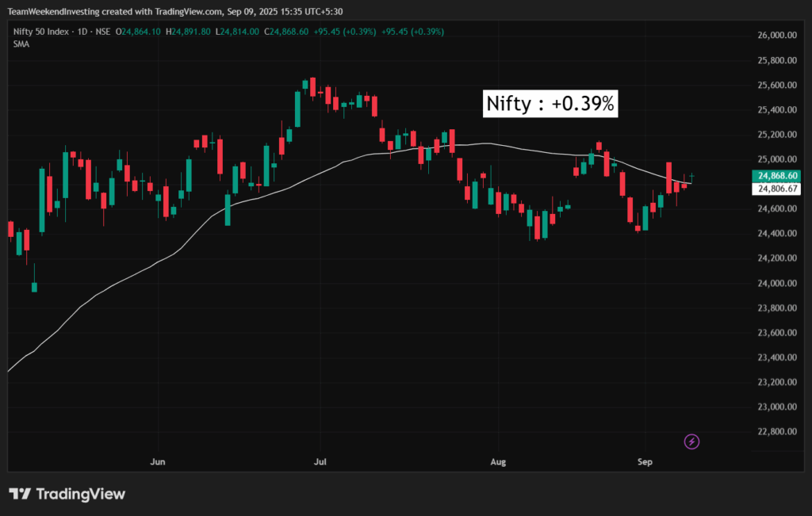Click the Nifty : +0.39% annotation

coord(550,104)
